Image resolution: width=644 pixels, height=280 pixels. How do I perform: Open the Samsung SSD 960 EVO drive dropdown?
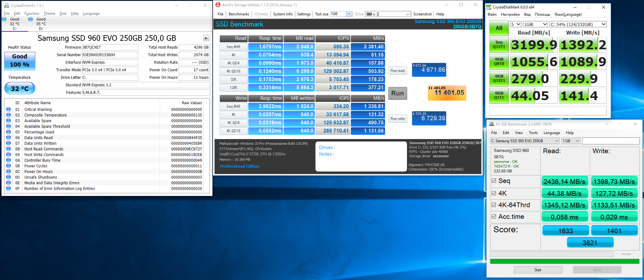[x=525, y=141]
